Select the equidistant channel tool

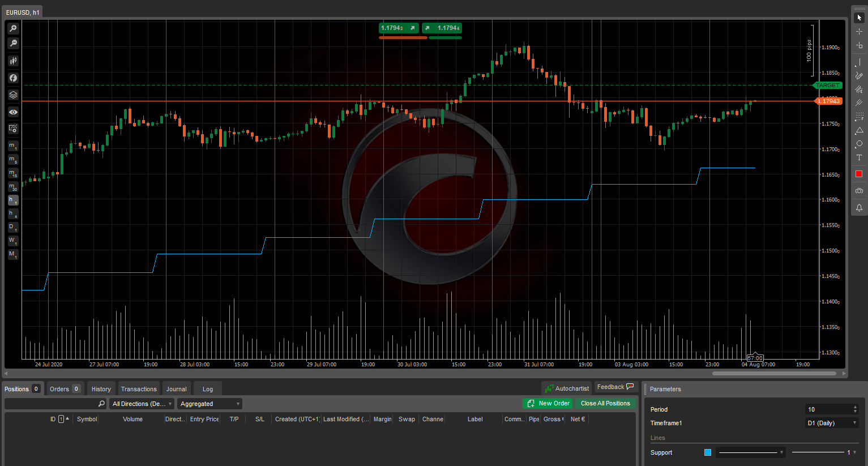point(859,89)
